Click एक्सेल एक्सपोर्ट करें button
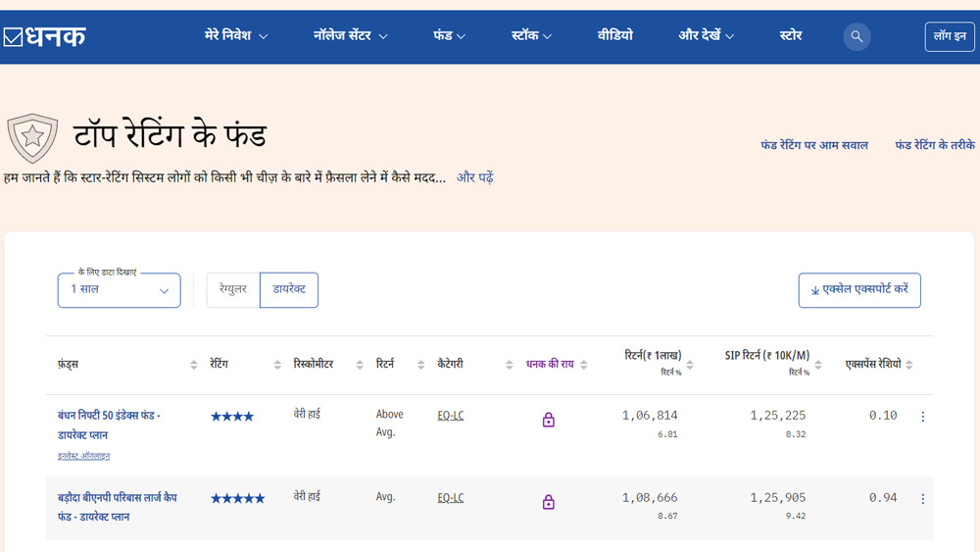 point(859,290)
